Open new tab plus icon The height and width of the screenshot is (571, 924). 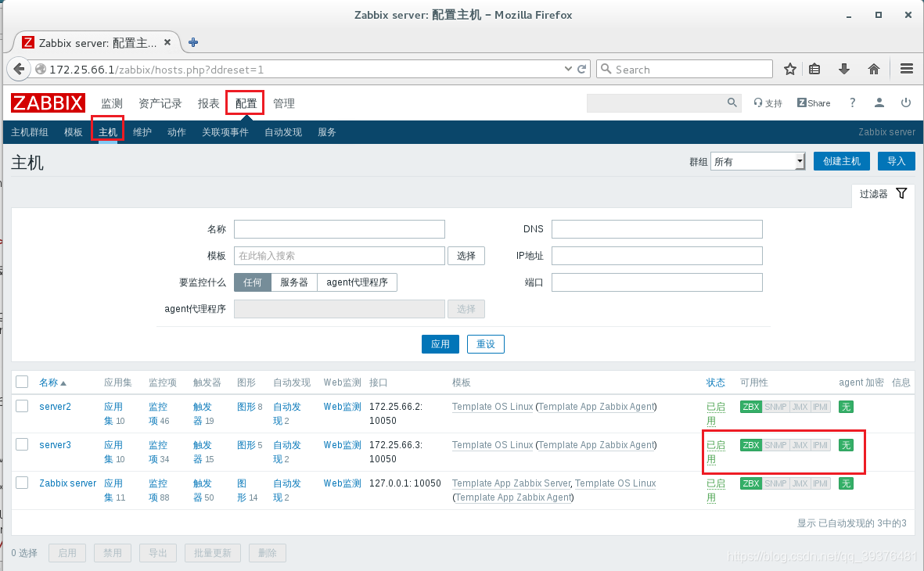point(193,42)
